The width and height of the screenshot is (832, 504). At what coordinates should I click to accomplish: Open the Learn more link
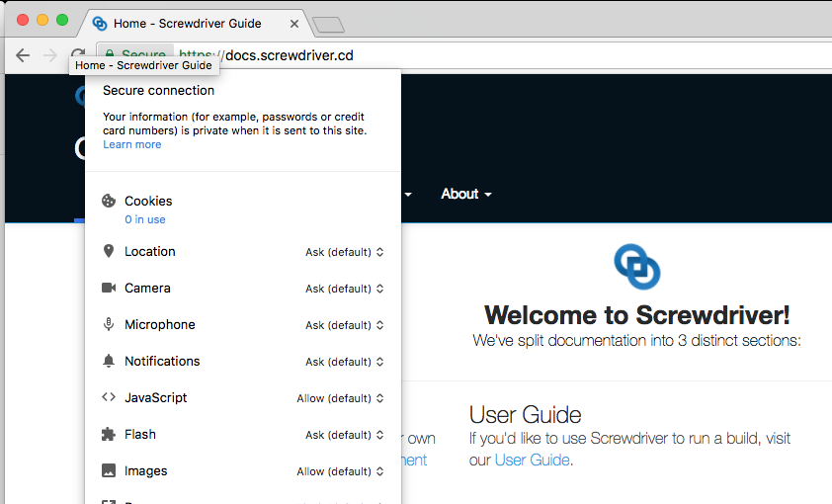click(132, 145)
